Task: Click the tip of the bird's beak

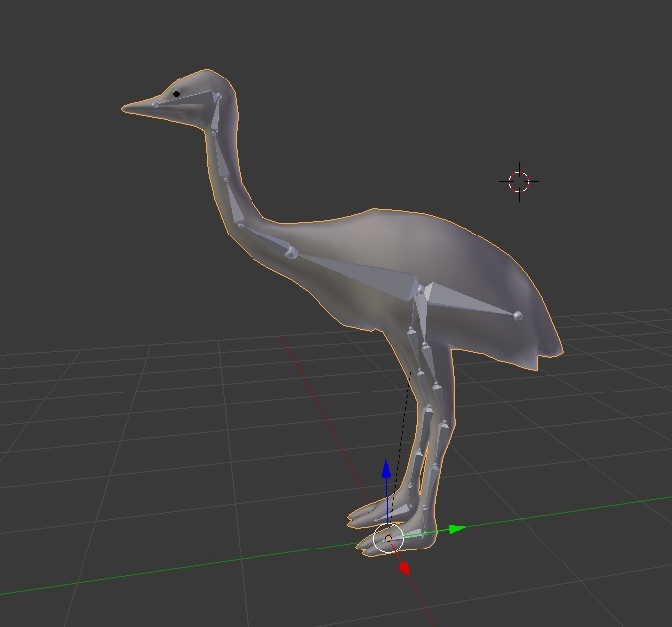Action: point(126,107)
